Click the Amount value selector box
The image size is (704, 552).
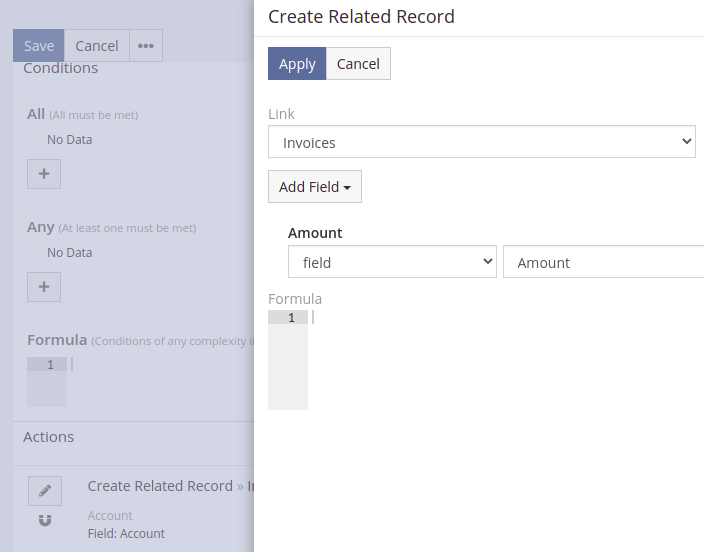pos(602,262)
